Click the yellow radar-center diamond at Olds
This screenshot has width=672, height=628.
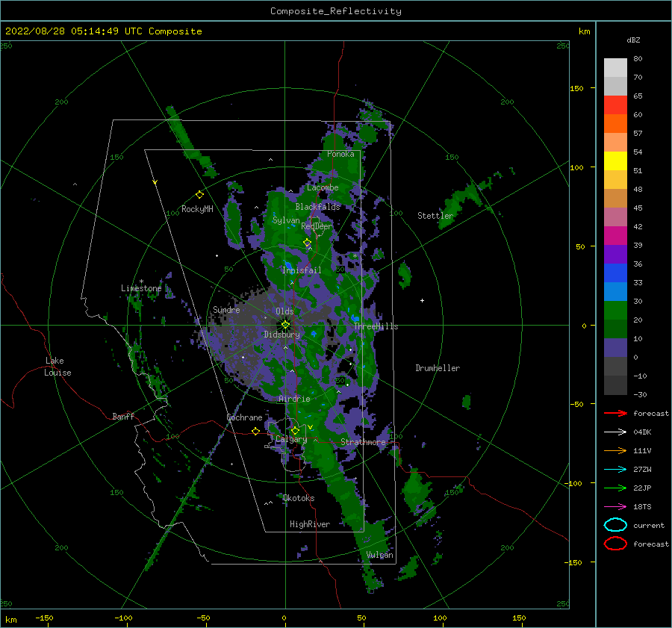point(285,325)
